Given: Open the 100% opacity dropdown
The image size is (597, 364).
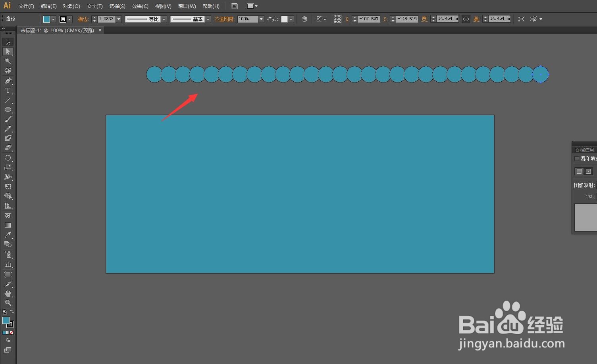Looking at the screenshot, I should coord(261,19).
